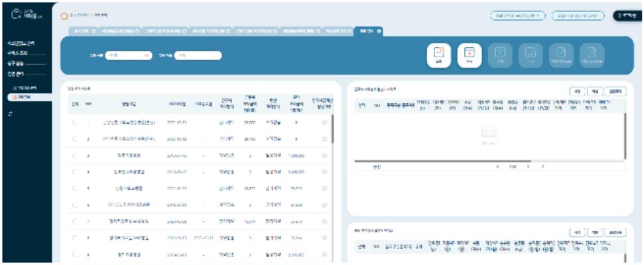Close the seventh tab using its X icon

coord(350,31)
